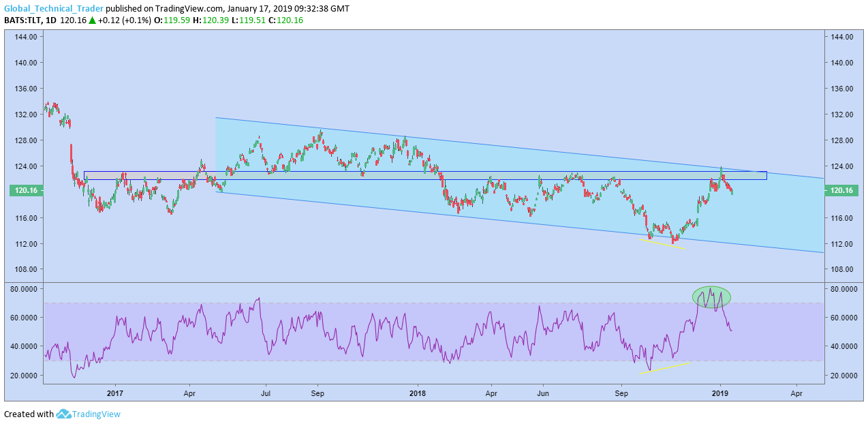Click 132.00 on the left price axis
This screenshot has width=868, height=426.
tap(25, 115)
